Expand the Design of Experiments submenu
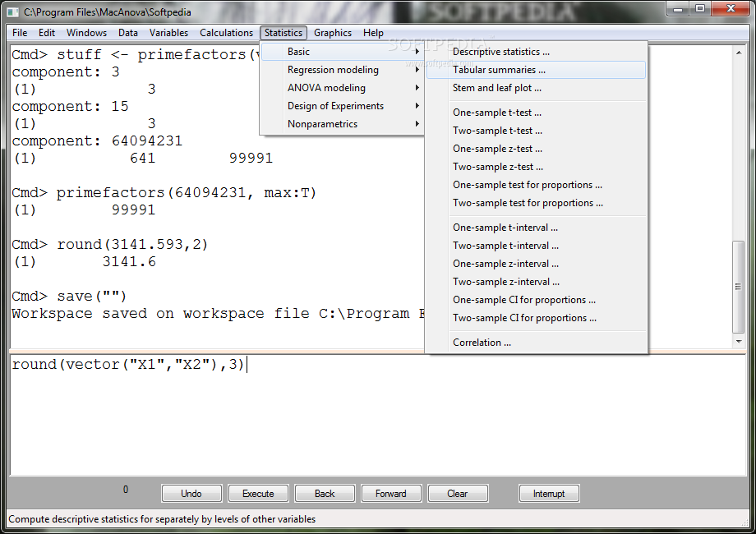 pyautogui.click(x=342, y=106)
